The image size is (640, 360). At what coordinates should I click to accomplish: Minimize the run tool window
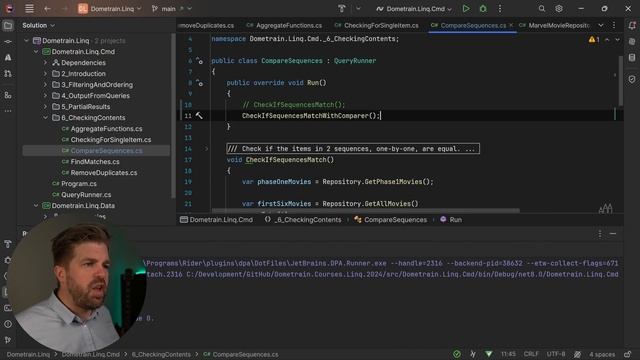613,234
